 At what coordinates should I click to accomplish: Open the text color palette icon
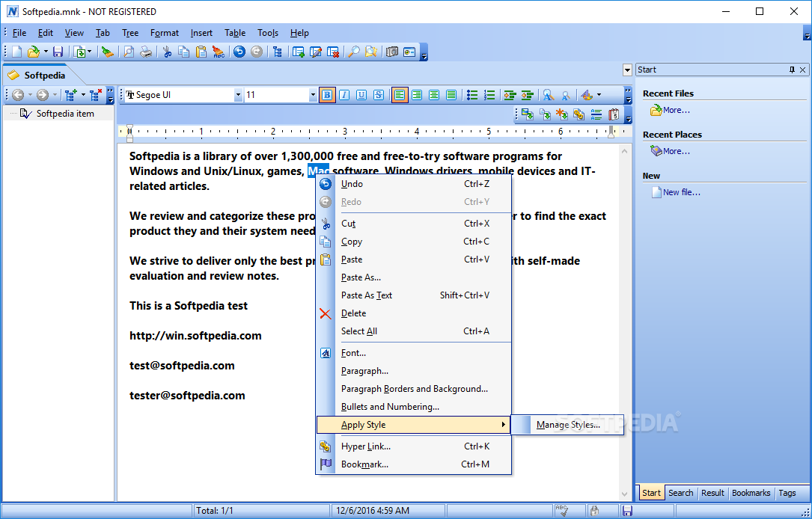pos(587,95)
